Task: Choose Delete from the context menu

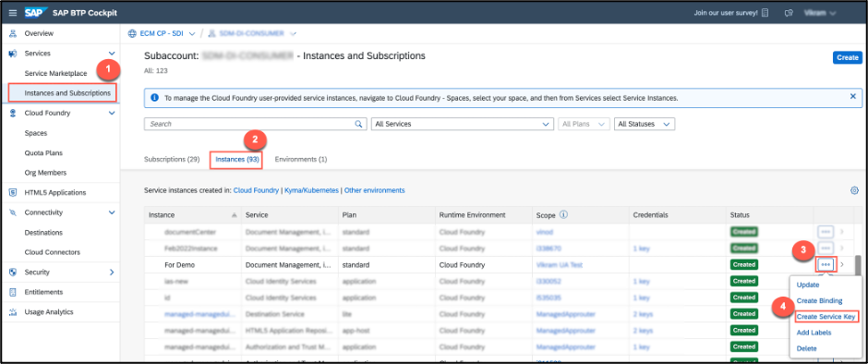Action: [x=806, y=348]
